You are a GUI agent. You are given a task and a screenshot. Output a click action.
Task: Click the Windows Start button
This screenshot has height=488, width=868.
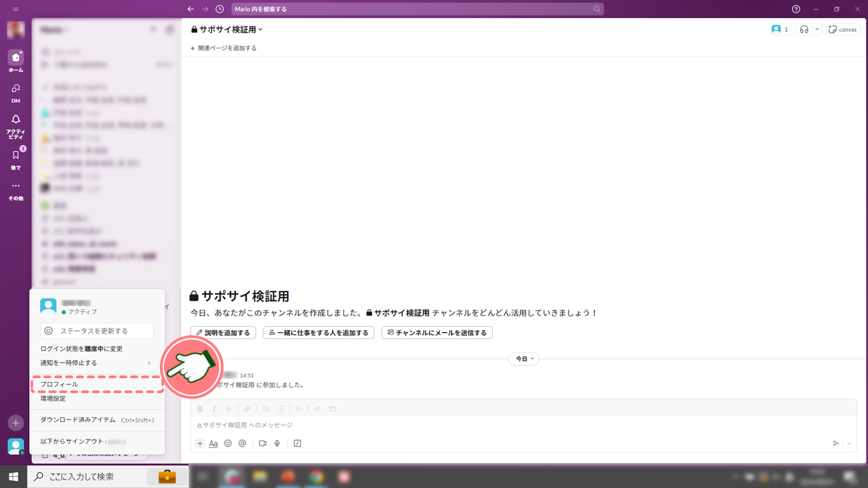tap(14, 476)
